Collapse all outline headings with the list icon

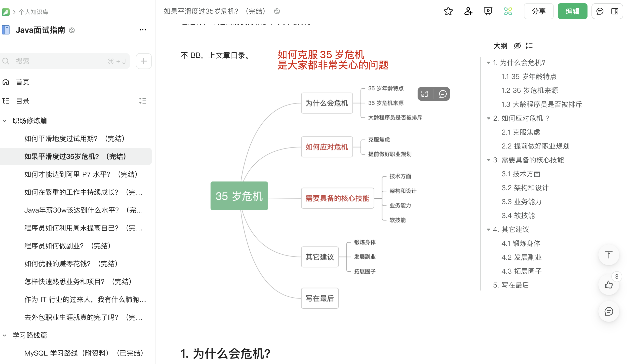[x=529, y=46]
